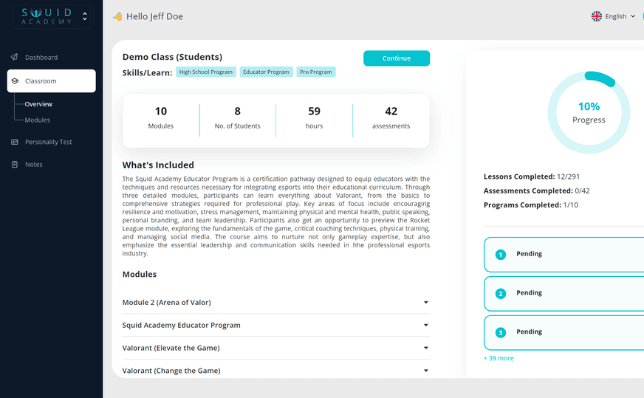
Task: Click the 42 assessments stat
Action: click(391, 118)
